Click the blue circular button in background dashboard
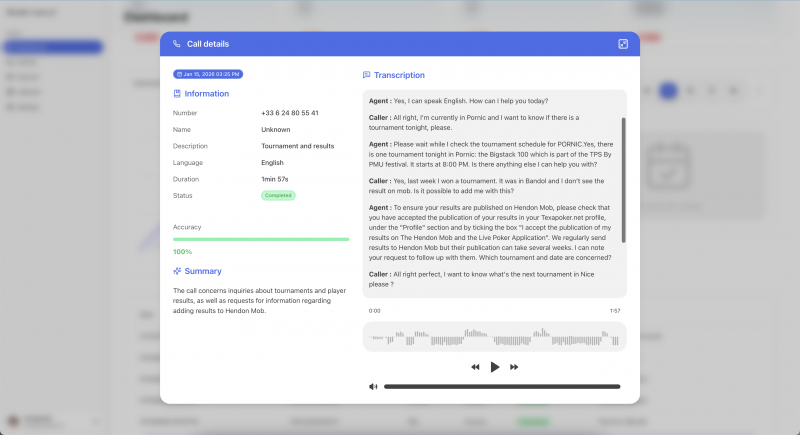800x435 pixels. pyautogui.click(x=668, y=91)
